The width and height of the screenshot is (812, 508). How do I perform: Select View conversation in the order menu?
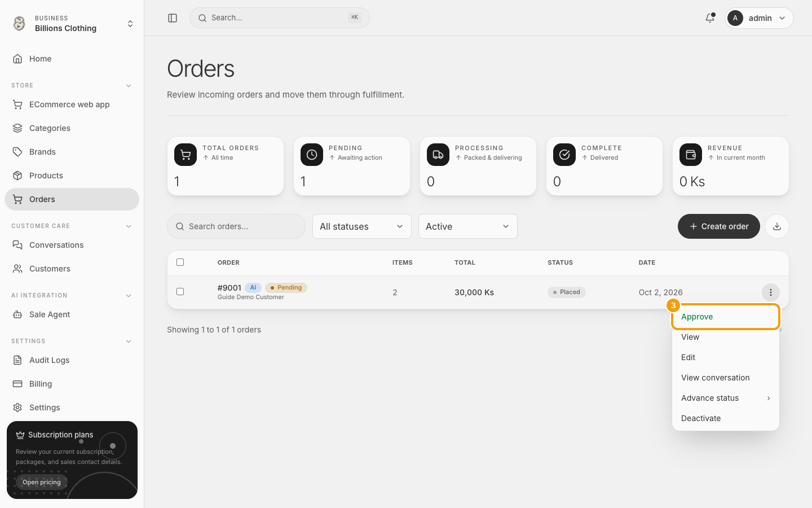point(726,378)
